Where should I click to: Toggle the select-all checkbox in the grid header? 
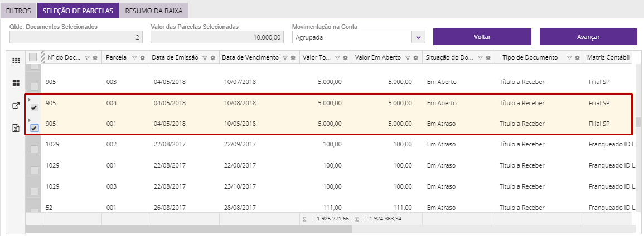tap(33, 57)
